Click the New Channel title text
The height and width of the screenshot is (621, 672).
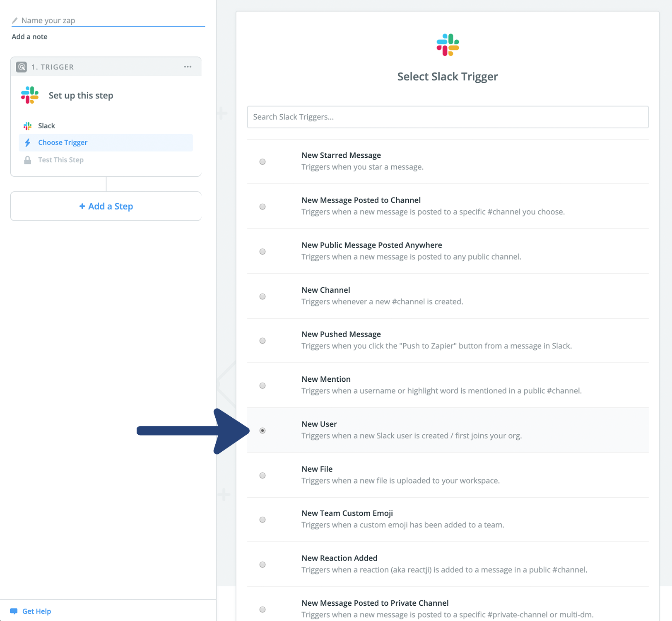(x=326, y=290)
